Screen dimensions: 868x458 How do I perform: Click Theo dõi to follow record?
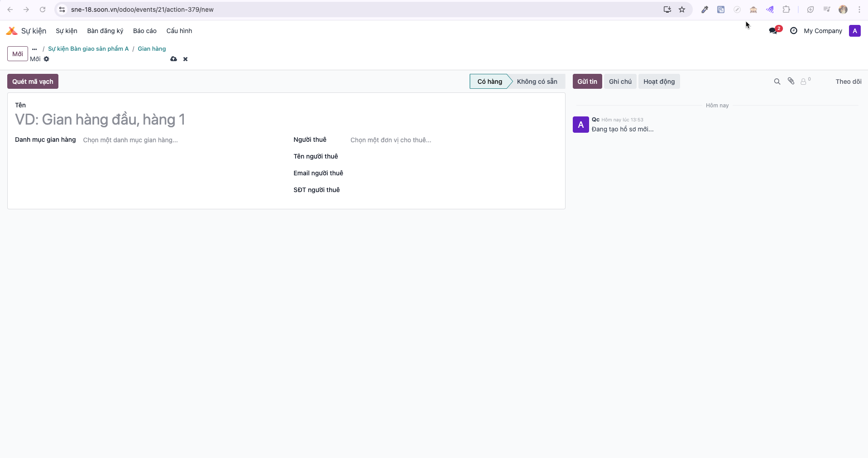[x=848, y=82]
